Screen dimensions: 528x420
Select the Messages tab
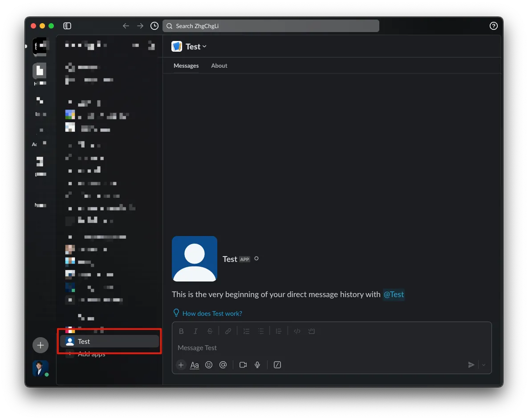tap(186, 65)
